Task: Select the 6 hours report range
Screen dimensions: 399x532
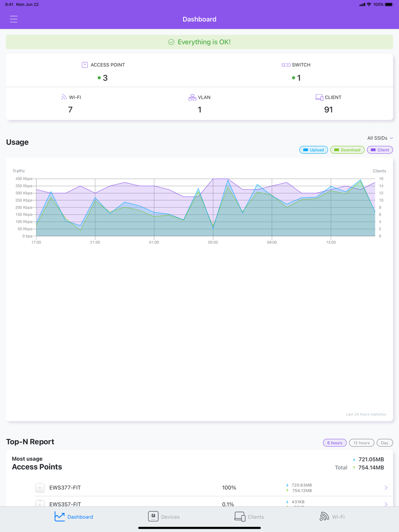Action: 334,443
